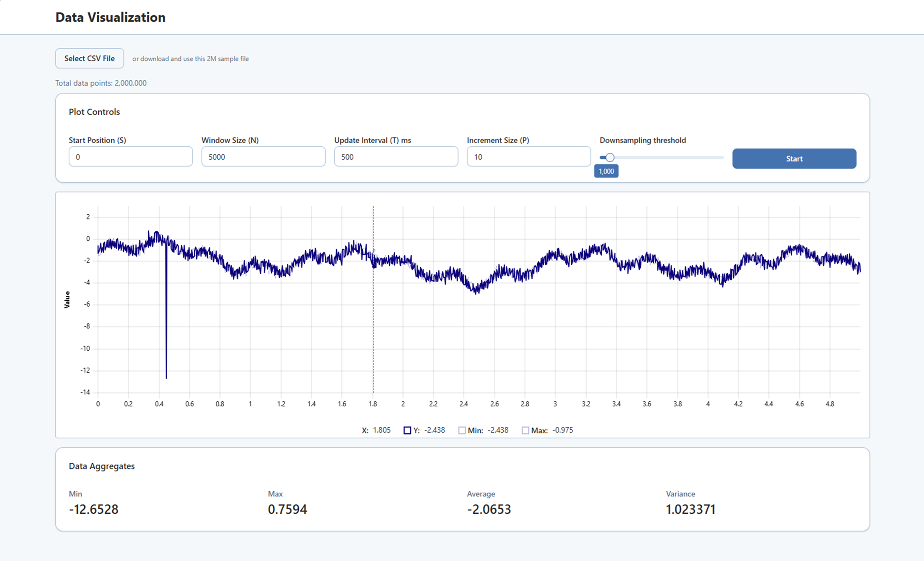Toggle the Y series legend checkbox

pyautogui.click(x=407, y=430)
